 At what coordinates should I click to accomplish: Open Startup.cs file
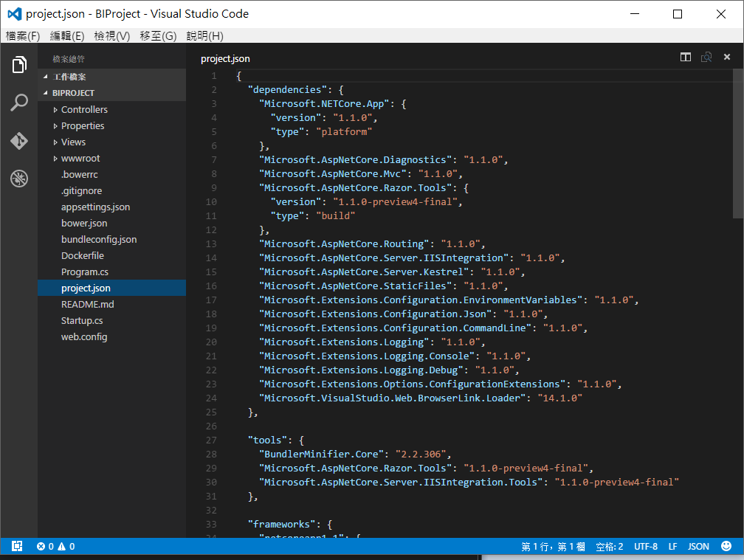click(x=111, y=320)
